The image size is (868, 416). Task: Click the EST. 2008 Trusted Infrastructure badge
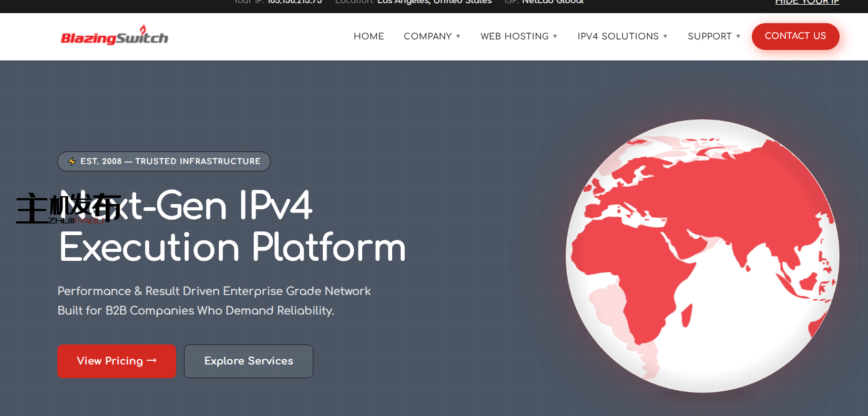[x=164, y=161]
